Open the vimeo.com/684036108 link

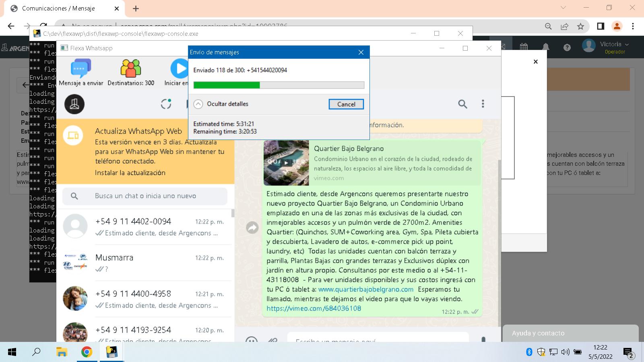point(314,309)
